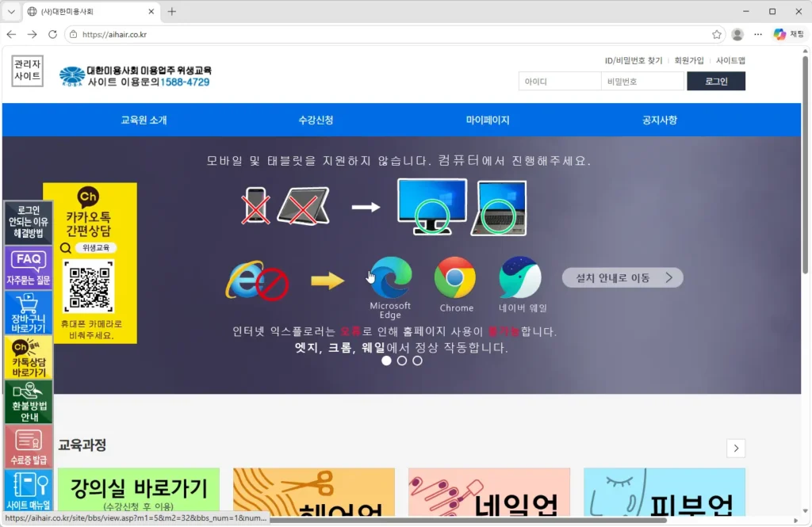Image resolution: width=812 pixels, height=527 pixels.
Task: Open the 네일업 course card
Action: [x=488, y=492]
